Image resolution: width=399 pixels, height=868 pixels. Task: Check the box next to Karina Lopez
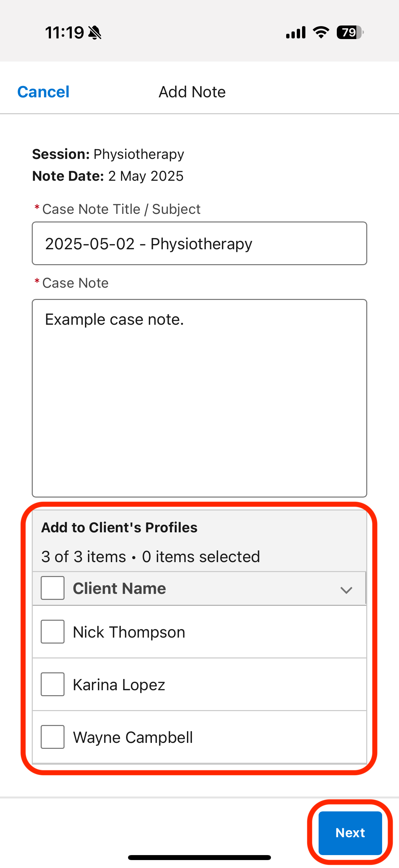tap(53, 684)
